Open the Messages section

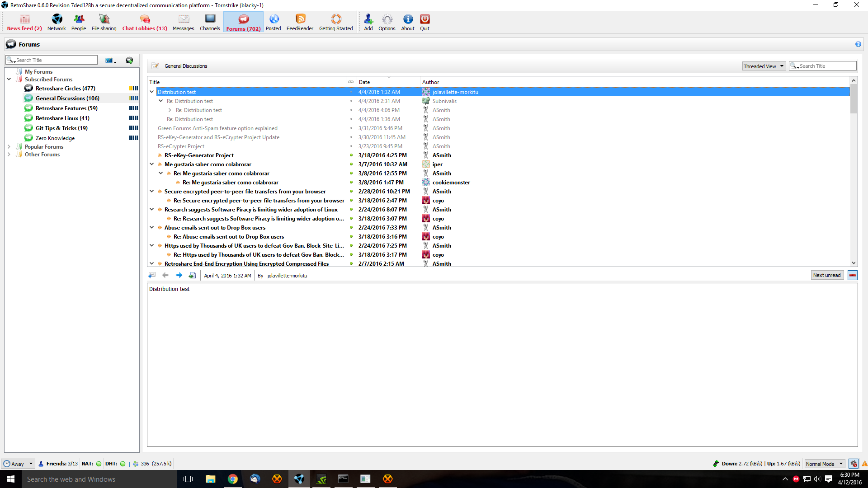(x=183, y=22)
